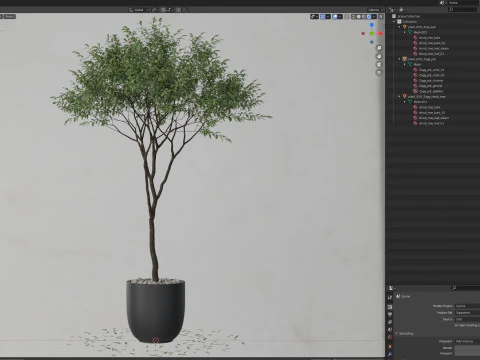Adjust the Render samples field
The width and height of the screenshot is (480, 360).
[x=467, y=348]
